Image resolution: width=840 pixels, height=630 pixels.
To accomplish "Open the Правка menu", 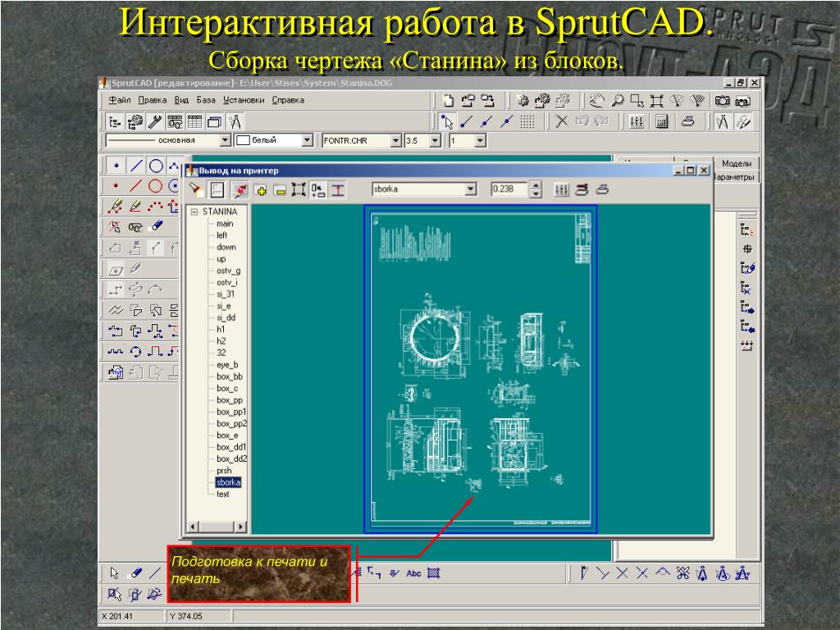I will click(x=152, y=100).
